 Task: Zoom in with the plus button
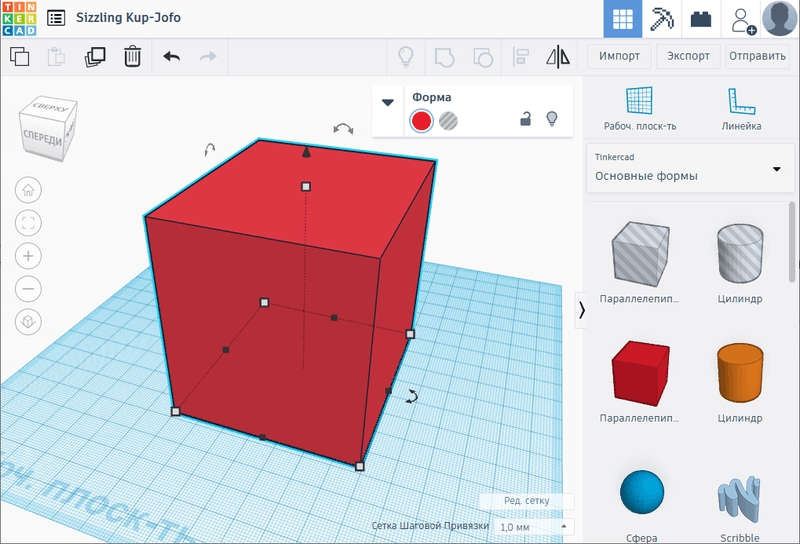[x=28, y=256]
